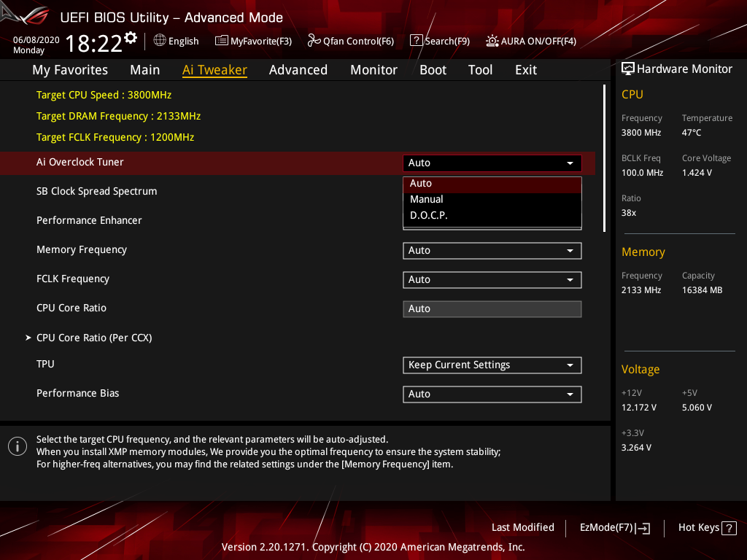Viewport: 747px width, 560px height.
Task: Select the Ai Tweaker tab
Action: (214, 70)
